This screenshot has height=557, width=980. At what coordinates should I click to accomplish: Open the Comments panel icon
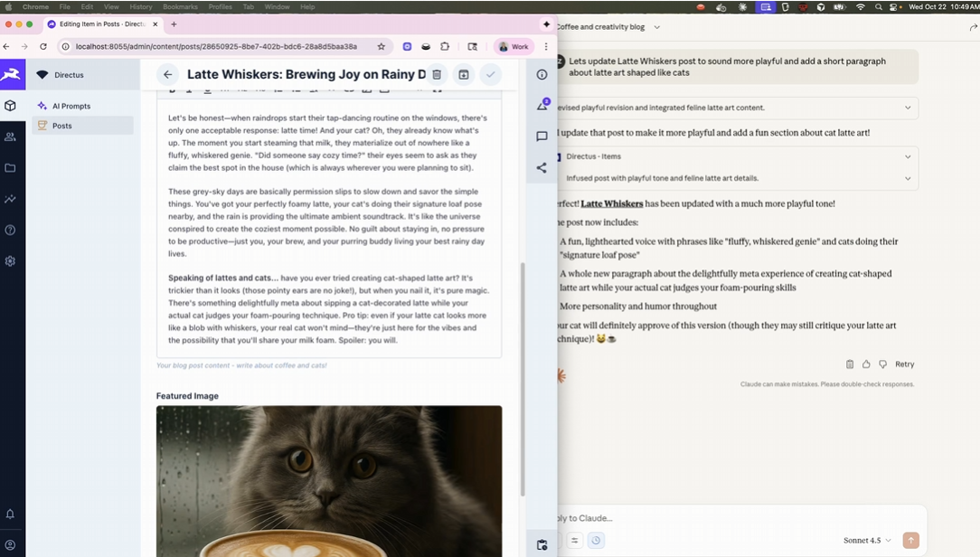[x=542, y=137]
